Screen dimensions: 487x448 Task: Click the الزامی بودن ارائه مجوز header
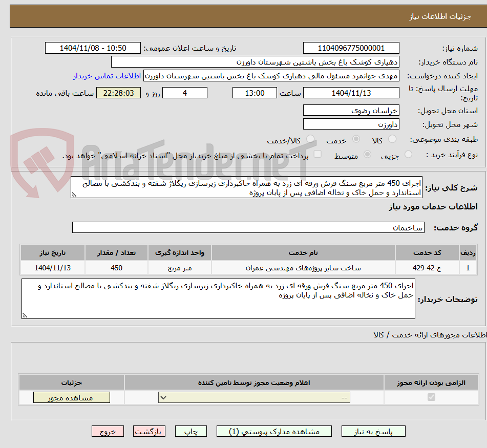pos(431,382)
